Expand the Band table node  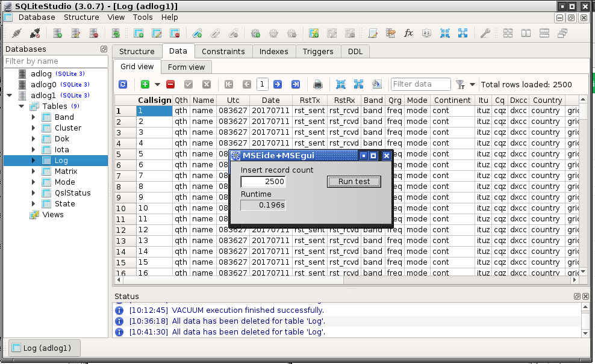tap(34, 117)
